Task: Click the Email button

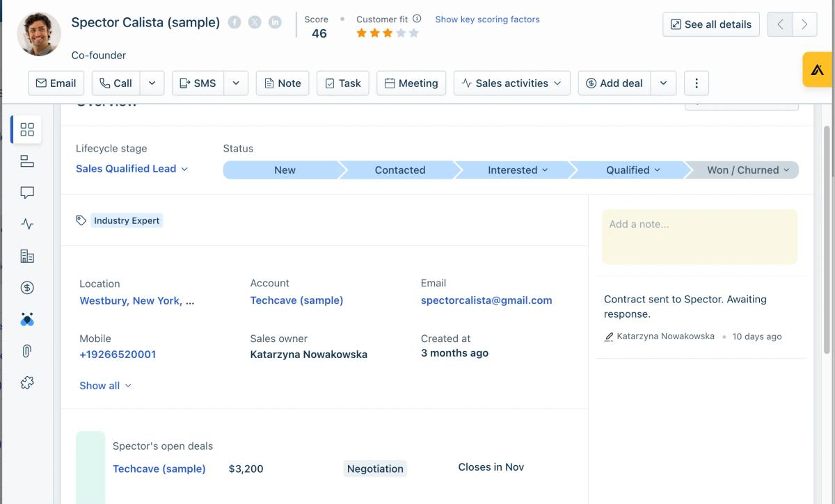Action: click(56, 83)
